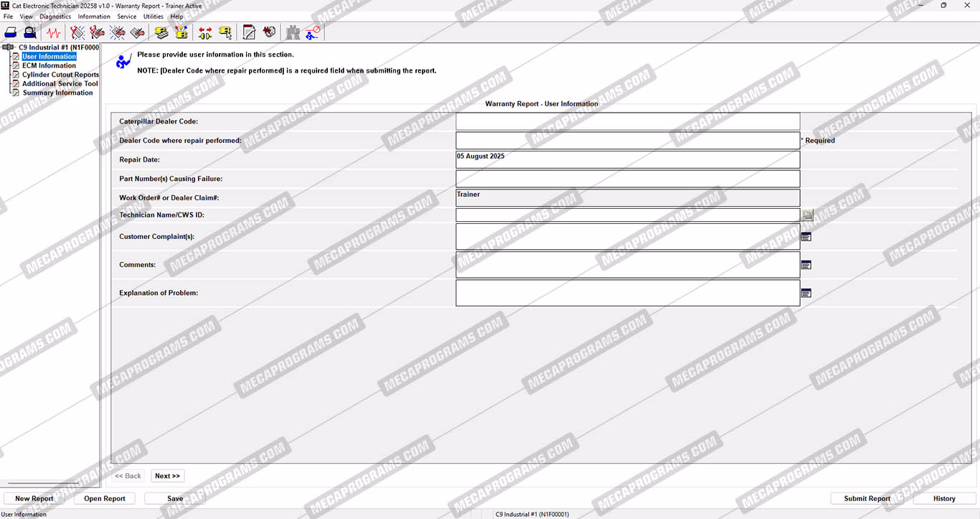
Task: Select Cylinder Cutout Reports tree item
Action: (61, 75)
